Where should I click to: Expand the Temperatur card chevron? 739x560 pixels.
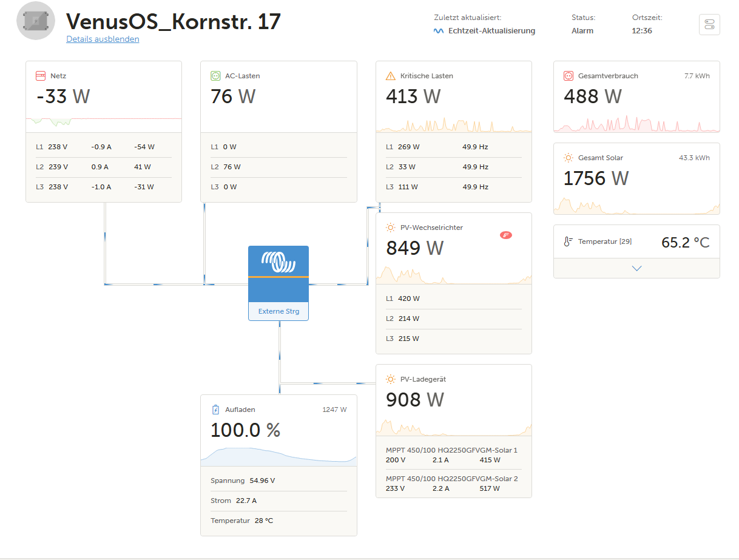(x=636, y=268)
